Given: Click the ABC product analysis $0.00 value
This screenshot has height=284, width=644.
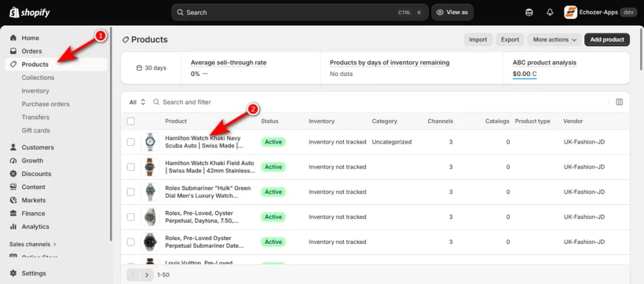Looking at the screenshot, I should click(525, 74).
